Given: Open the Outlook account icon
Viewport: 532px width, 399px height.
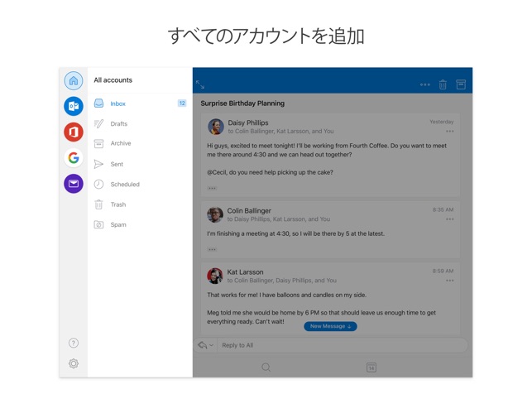Looking at the screenshot, I should point(74,106).
